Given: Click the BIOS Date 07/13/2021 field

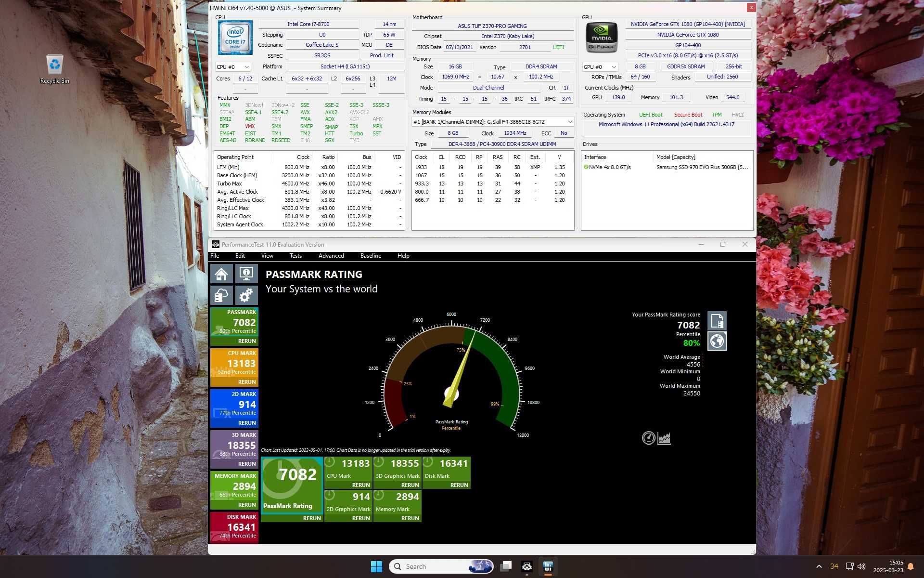Looking at the screenshot, I should tap(459, 47).
